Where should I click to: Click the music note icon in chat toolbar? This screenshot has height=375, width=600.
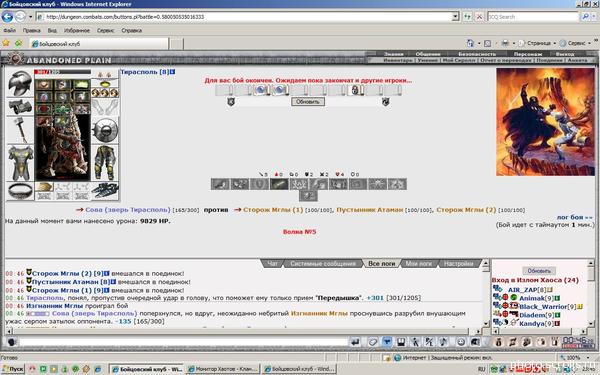tap(443, 342)
